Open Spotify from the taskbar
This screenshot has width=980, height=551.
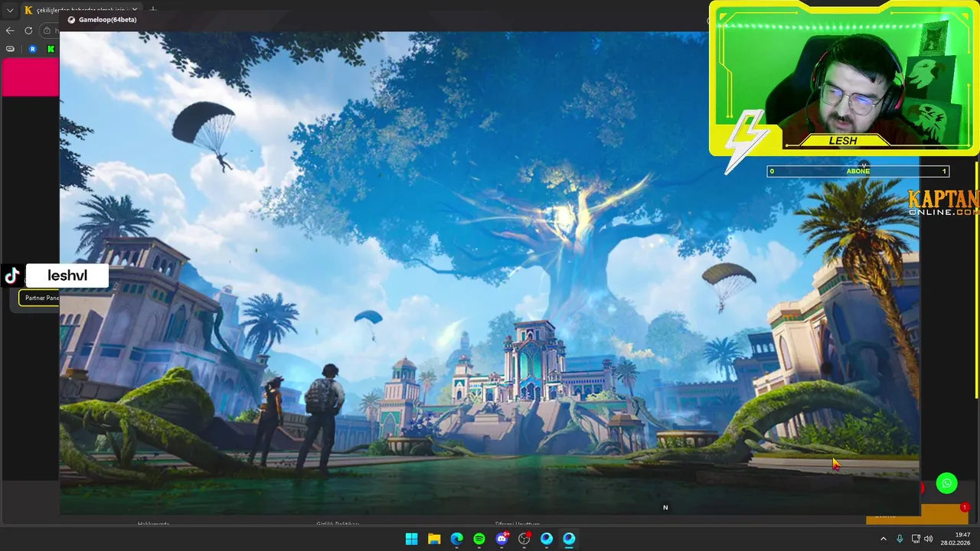point(479,539)
